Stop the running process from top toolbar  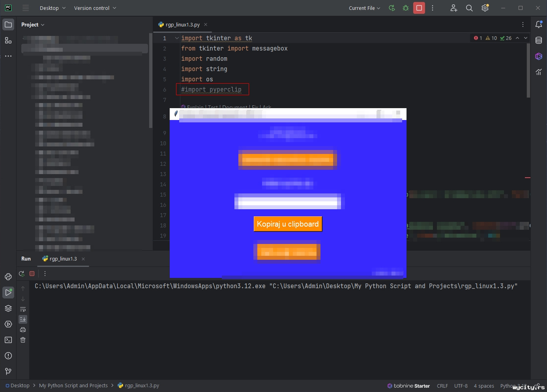[x=419, y=8]
